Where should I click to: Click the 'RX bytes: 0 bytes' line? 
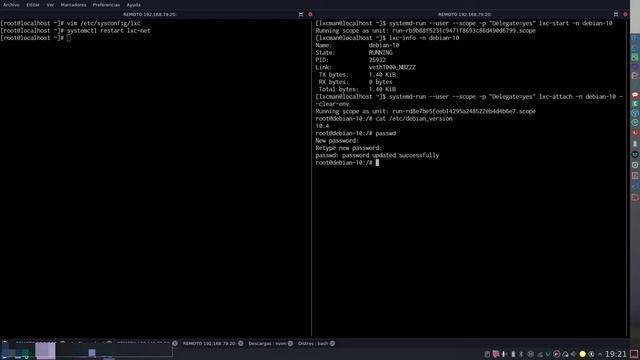point(356,82)
